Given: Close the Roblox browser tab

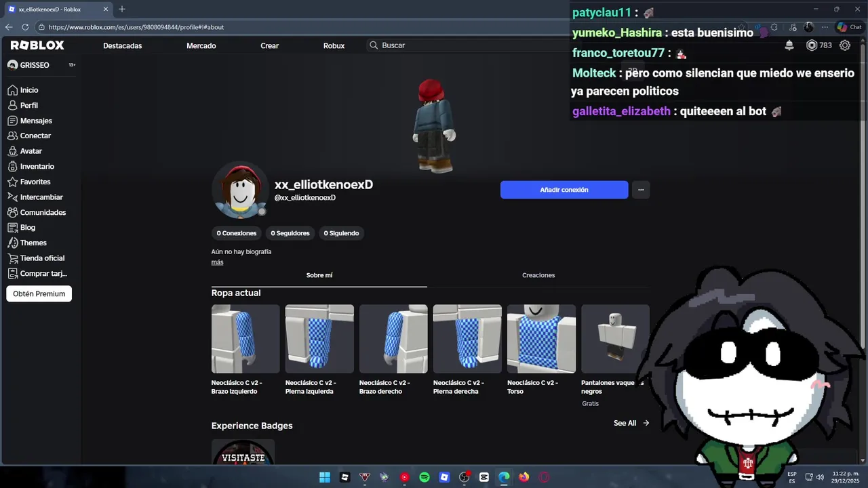Looking at the screenshot, I should click(106, 9).
